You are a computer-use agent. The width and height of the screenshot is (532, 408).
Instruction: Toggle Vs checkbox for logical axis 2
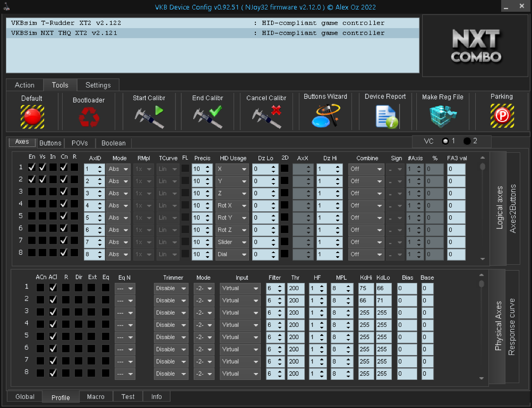point(43,180)
